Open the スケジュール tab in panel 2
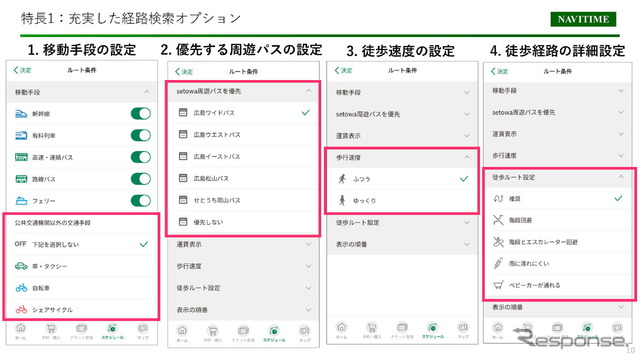Viewport: 640px width, 360px height. pos(274,333)
